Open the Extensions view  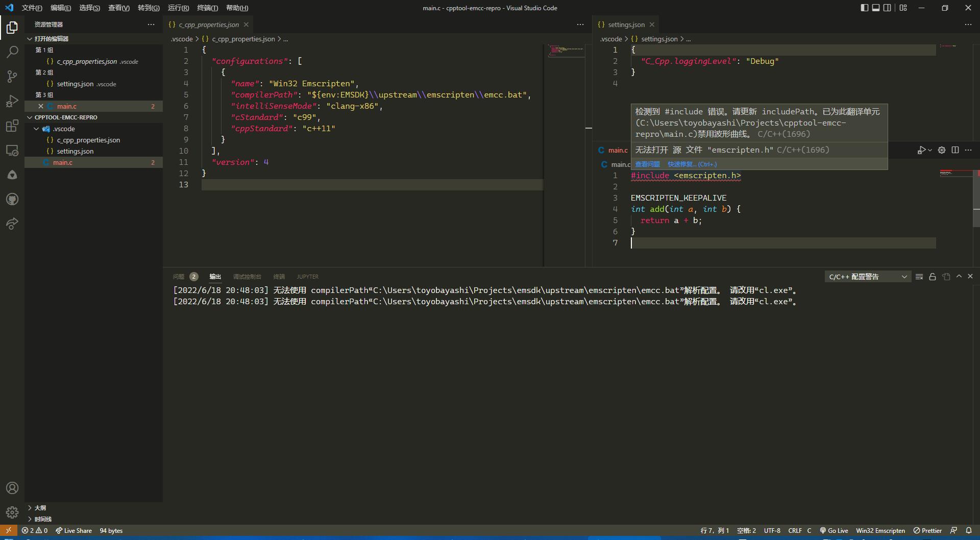[12, 126]
